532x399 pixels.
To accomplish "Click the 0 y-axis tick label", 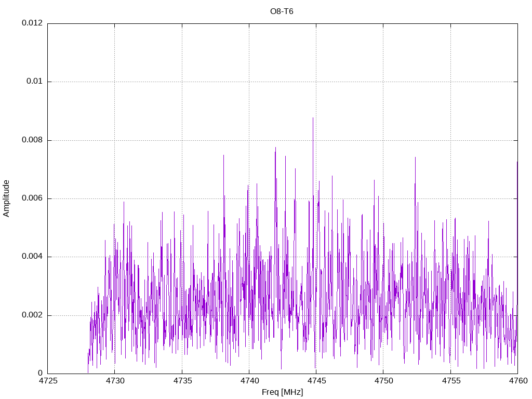I will (x=41, y=374).
